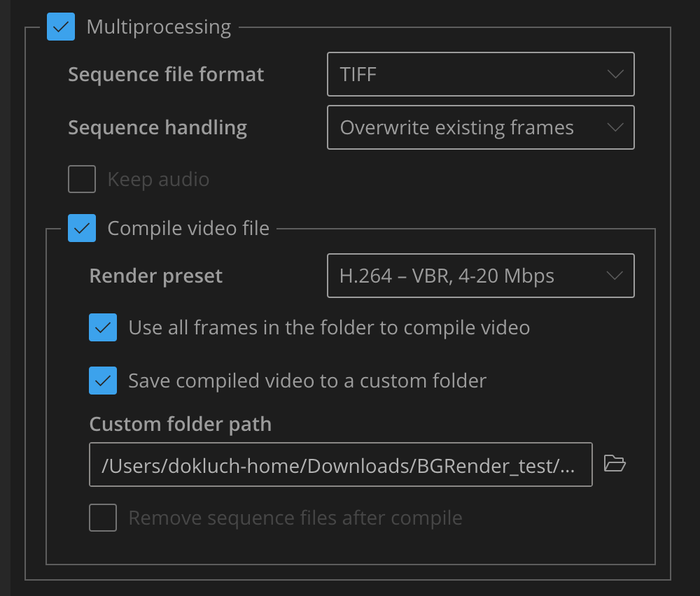
Task: Click the Keep audio label text
Action: pos(158,179)
